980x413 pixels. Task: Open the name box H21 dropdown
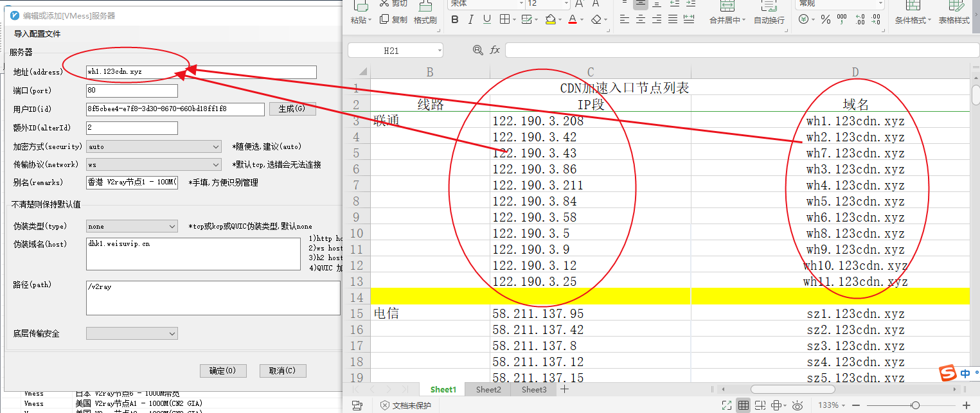(x=439, y=51)
